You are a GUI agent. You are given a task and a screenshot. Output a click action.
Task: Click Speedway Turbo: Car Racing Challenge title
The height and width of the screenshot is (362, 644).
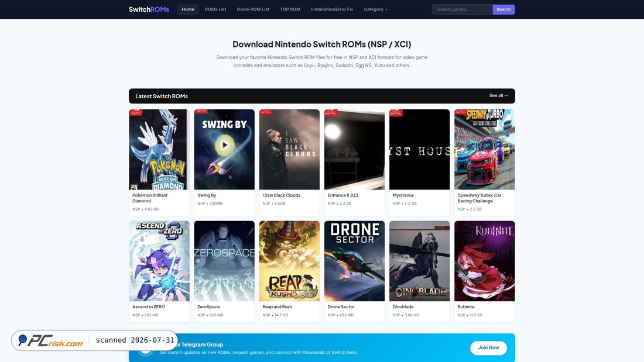pos(479,198)
